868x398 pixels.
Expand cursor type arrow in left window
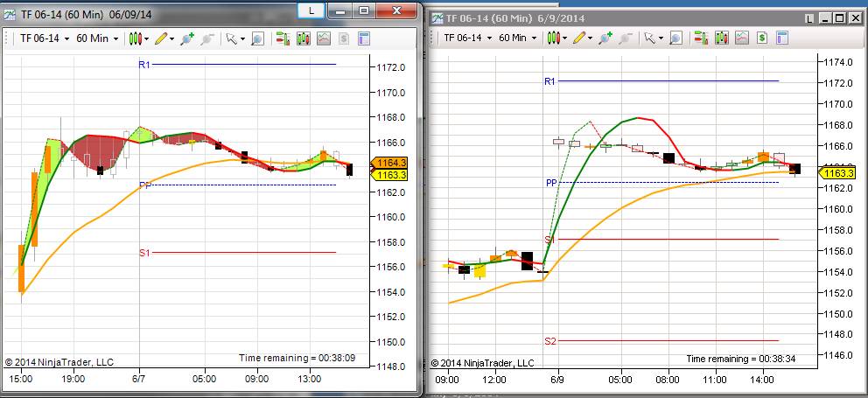pos(242,38)
